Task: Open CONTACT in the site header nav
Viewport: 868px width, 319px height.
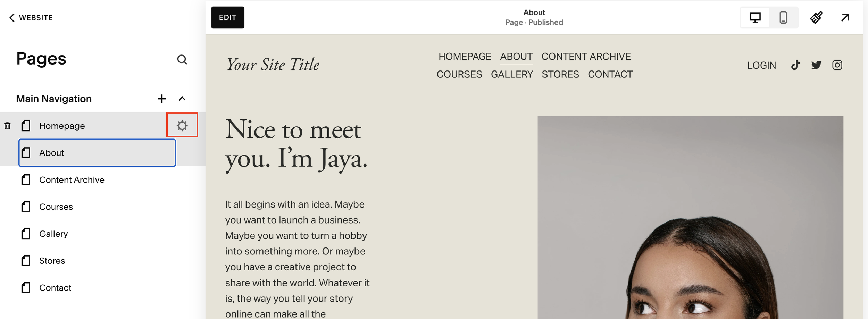Action: [x=610, y=74]
